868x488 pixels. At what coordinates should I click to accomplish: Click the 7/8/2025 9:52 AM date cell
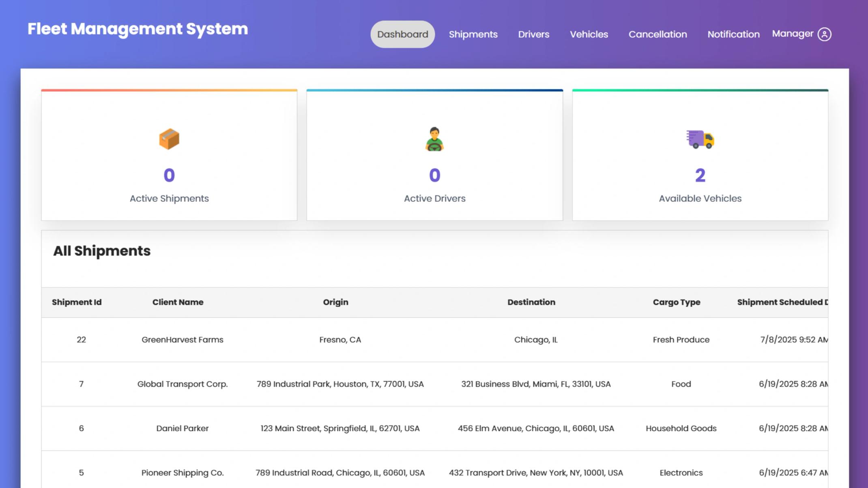(x=794, y=340)
